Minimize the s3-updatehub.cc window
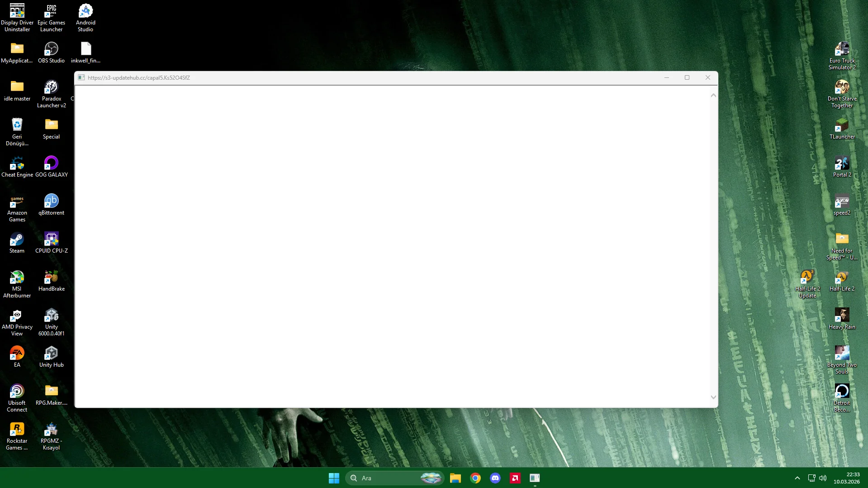 tap(666, 78)
